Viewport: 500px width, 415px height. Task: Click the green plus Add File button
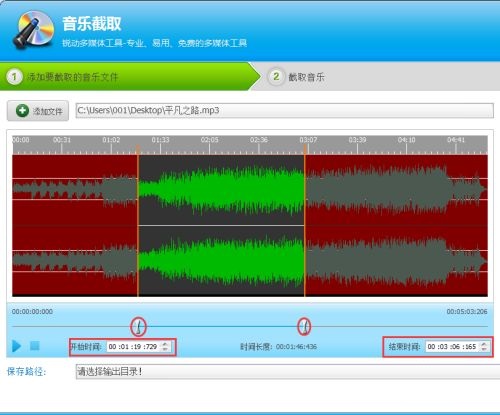[38, 111]
